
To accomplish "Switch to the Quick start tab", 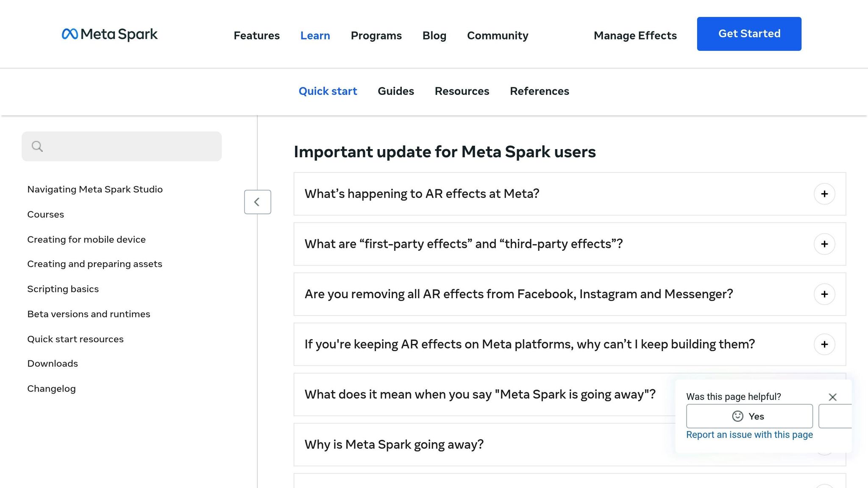I will (x=328, y=91).
